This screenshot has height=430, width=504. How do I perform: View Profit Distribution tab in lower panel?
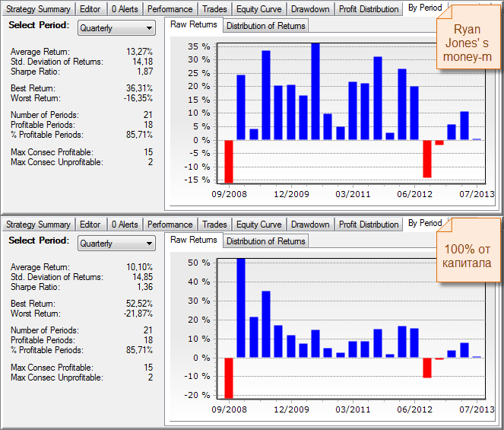(x=369, y=225)
